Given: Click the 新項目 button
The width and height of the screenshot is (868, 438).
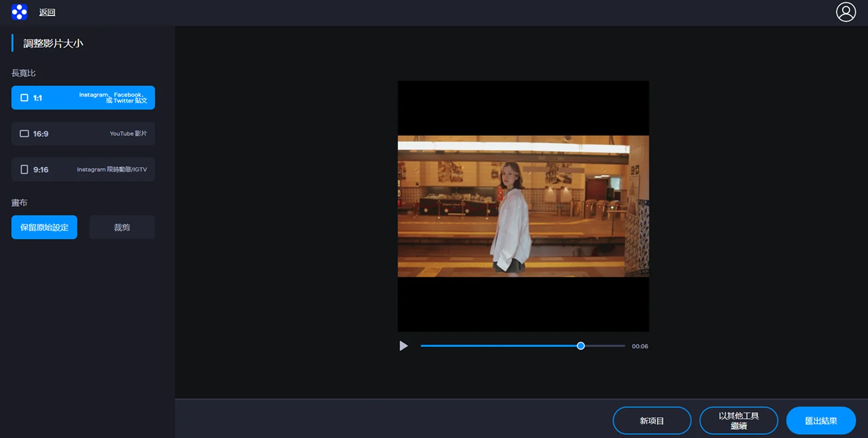Looking at the screenshot, I should [652, 421].
